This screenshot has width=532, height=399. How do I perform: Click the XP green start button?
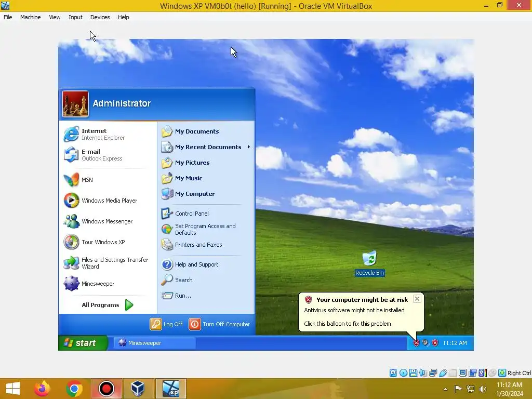pos(83,343)
